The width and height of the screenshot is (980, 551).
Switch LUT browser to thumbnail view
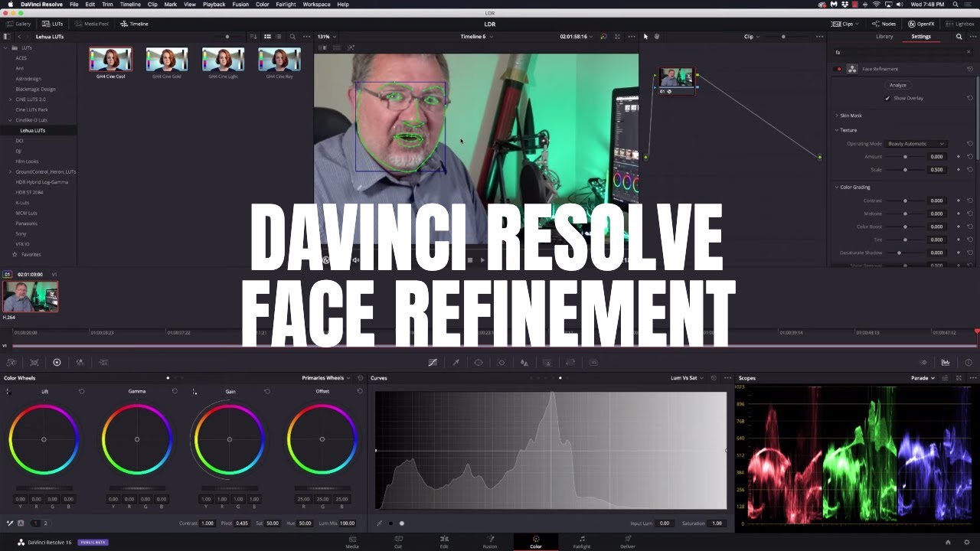click(x=267, y=36)
